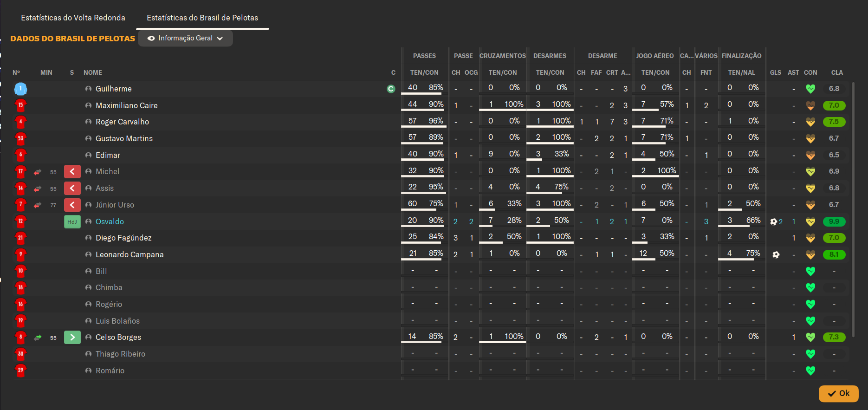868x410 pixels.
Task: Click the red substituted-off arrow for Michel
Action: pyautogui.click(x=72, y=171)
